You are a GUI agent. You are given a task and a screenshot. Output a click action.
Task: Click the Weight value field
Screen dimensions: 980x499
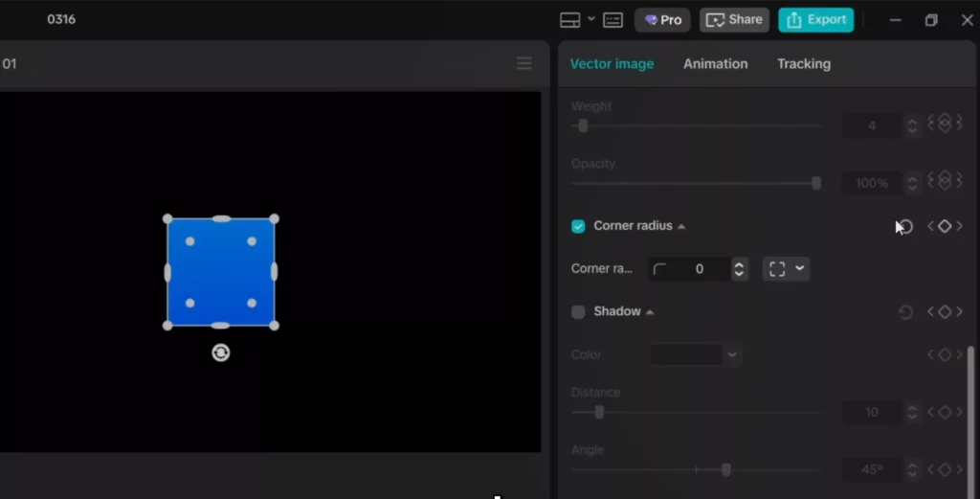click(872, 125)
